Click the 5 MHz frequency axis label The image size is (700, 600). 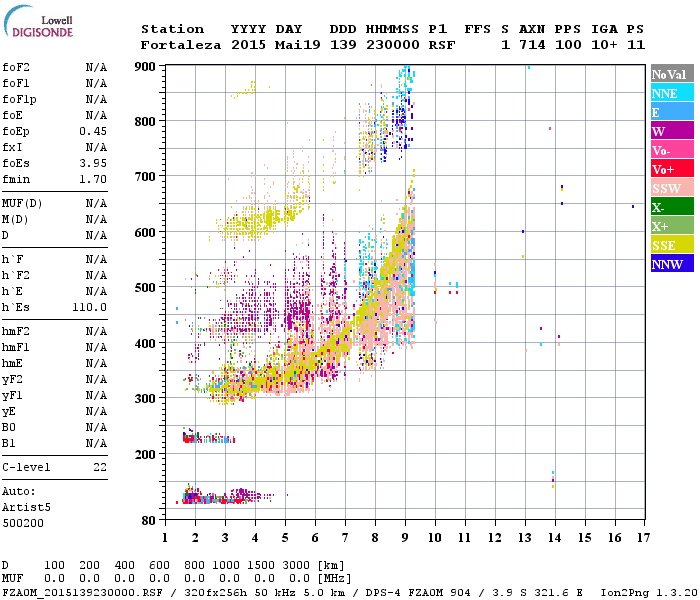285,538
